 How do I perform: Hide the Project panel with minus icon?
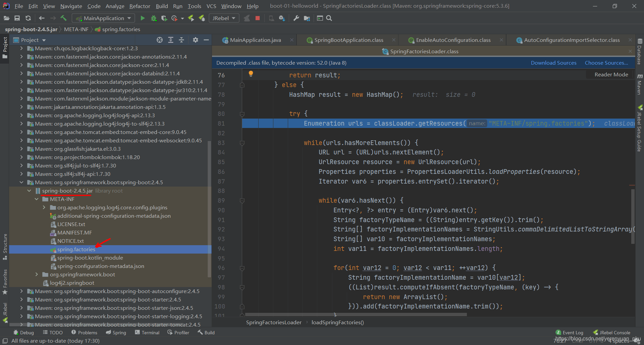click(x=206, y=40)
